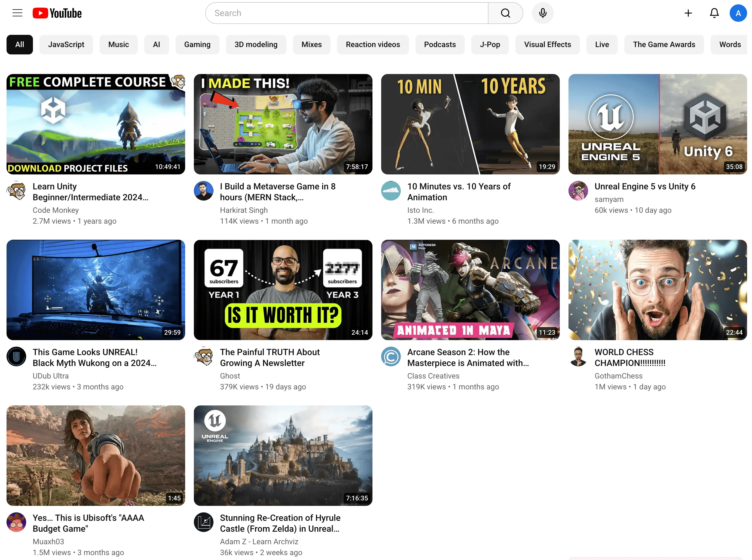Open 'Stunning Re-Creation of Hyrule Castle' title

280,523
